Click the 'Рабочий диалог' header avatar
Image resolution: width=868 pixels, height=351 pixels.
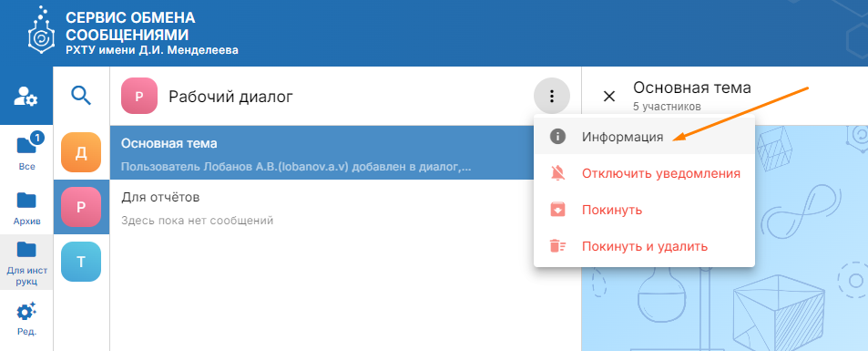pos(139,97)
